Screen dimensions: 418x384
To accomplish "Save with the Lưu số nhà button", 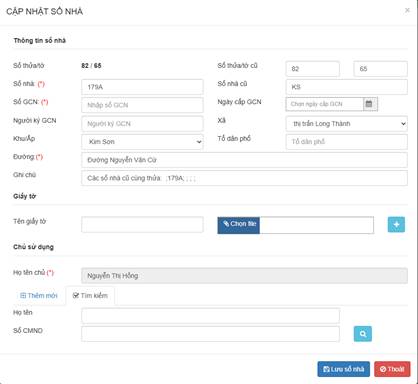I will (344, 369).
